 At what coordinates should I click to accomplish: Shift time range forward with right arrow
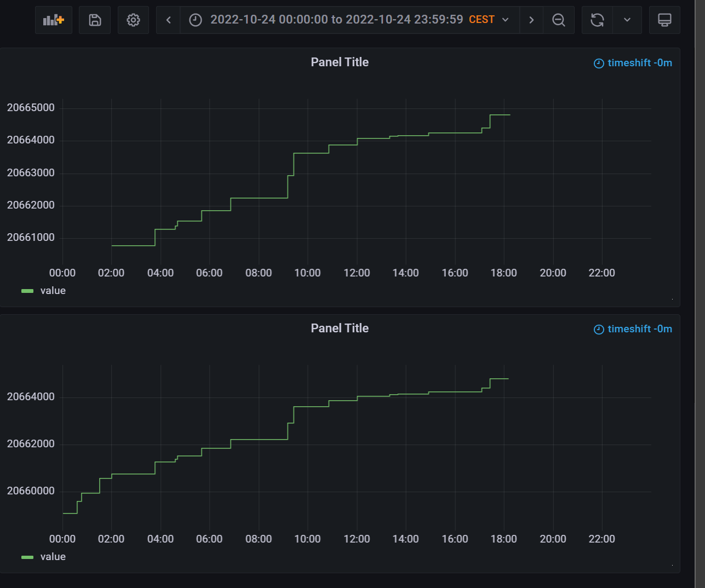coord(531,20)
